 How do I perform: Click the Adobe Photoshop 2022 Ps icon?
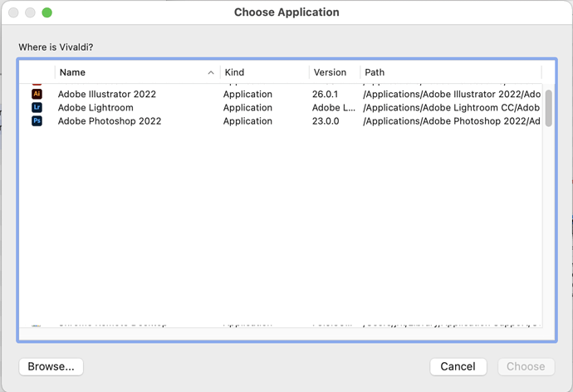pyautogui.click(x=37, y=121)
